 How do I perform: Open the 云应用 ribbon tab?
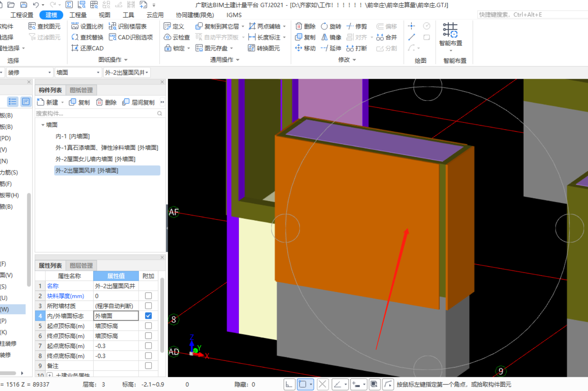click(155, 15)
